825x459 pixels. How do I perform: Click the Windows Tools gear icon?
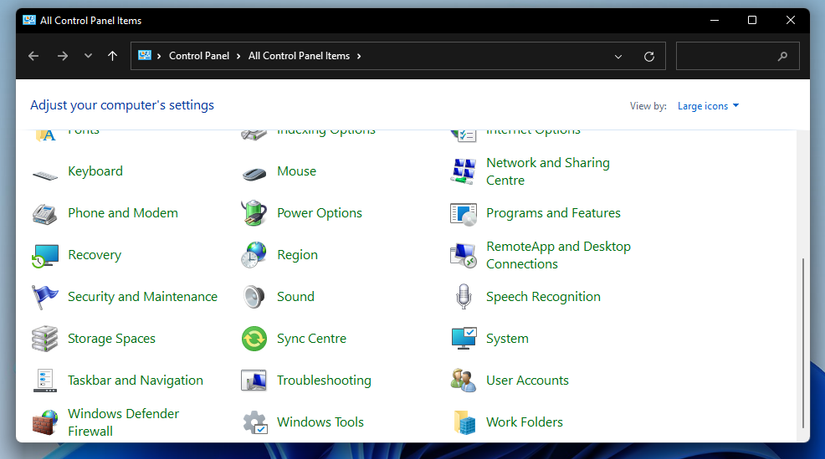[x=255, y=423]
